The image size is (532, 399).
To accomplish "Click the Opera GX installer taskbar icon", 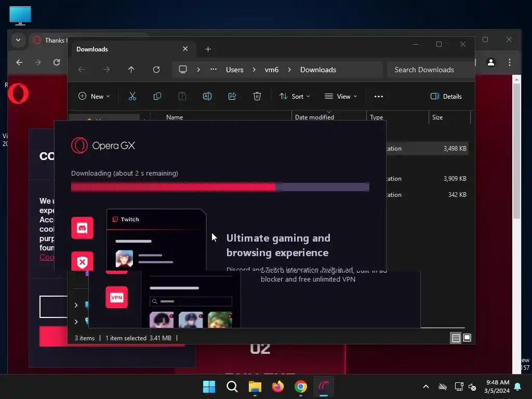I will [x=324, y=387].
